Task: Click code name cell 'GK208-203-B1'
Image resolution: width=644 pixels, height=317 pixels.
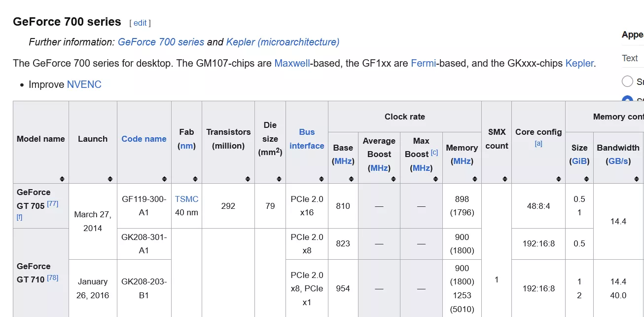Action: pyautogui.click(x=144, y=288)
